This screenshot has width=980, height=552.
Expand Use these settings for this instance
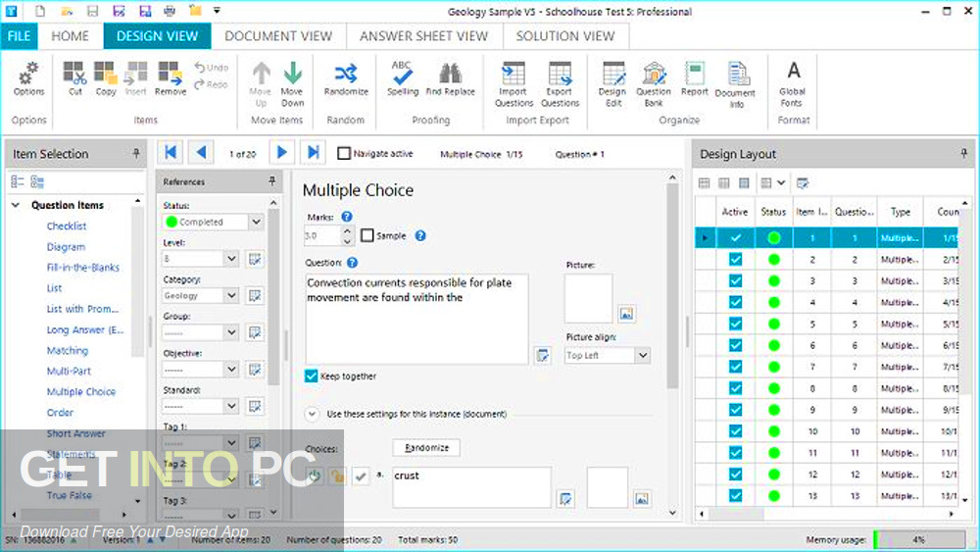tap(312, 414)
